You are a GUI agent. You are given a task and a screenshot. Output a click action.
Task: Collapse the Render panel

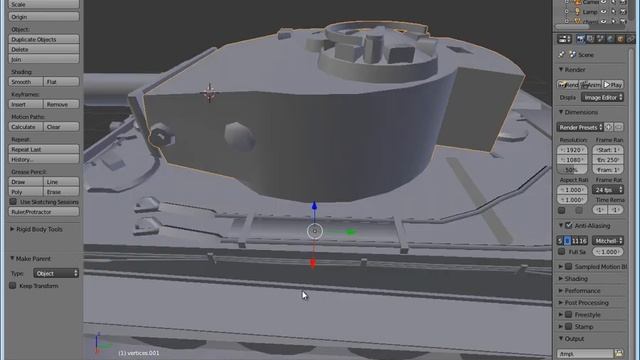pyautogui.click(x=561, y=69)
